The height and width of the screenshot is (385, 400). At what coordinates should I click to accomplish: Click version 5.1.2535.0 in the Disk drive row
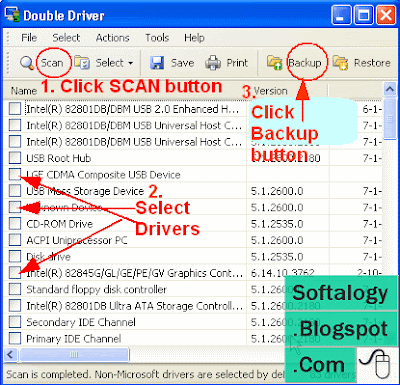click(x=277, y=257)
